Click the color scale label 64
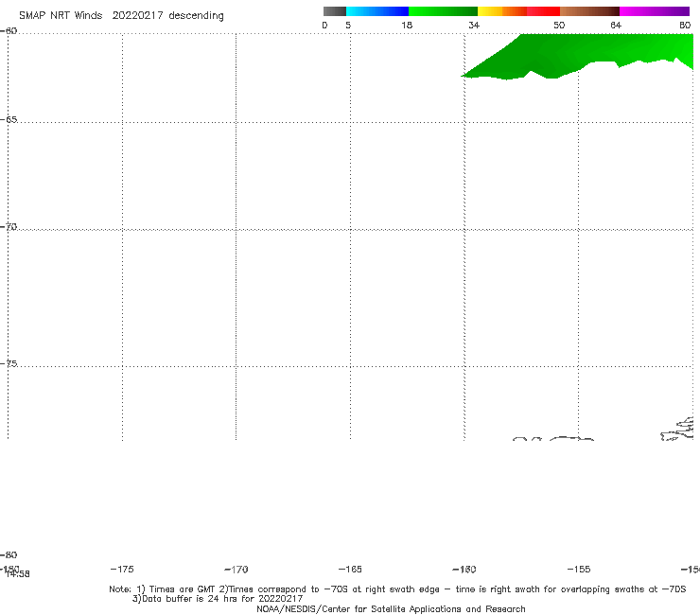The height and width of the screenshot is (615, 700). coord(616,26)
